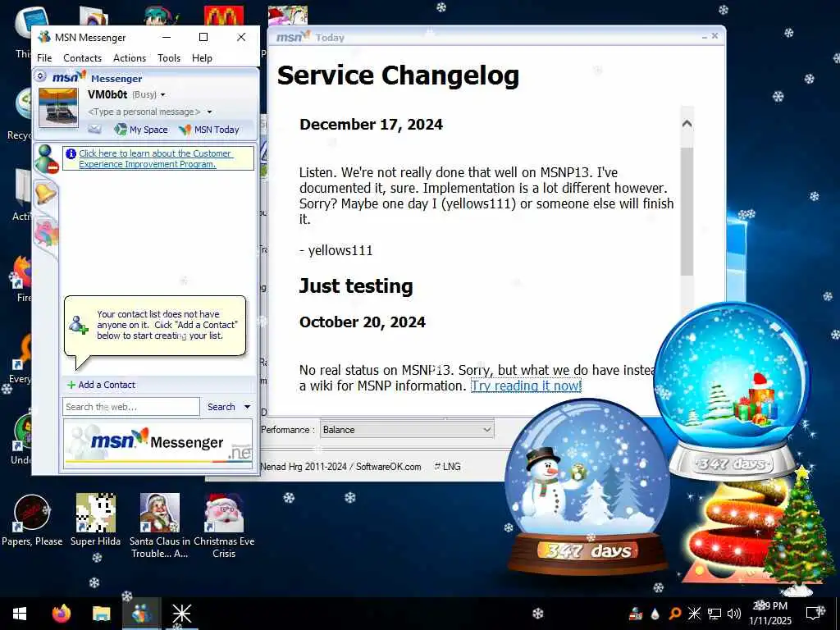Screen dimensions: 840x630
Task: Click the Just testing heading
Action: click(x=356, y=285)
